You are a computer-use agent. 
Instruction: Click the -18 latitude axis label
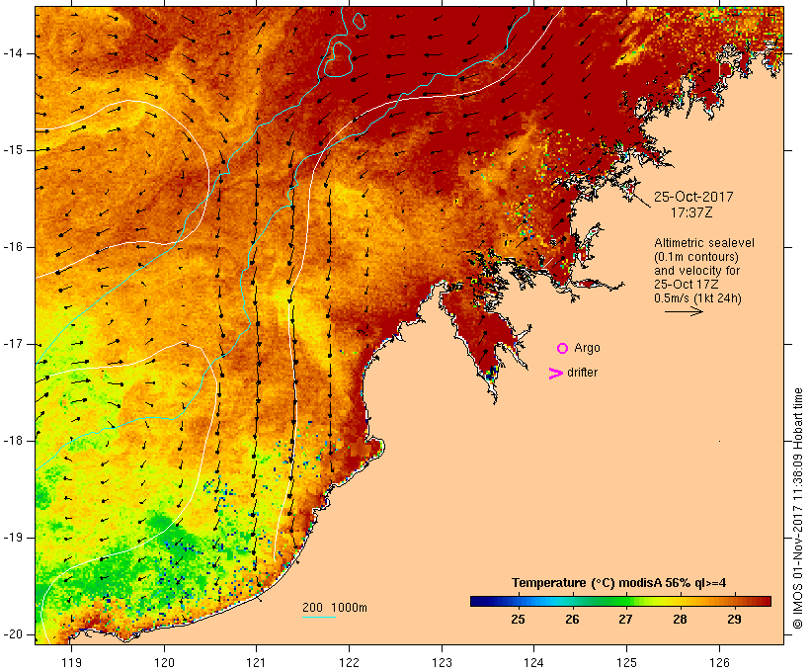click(x=13, y=441)
